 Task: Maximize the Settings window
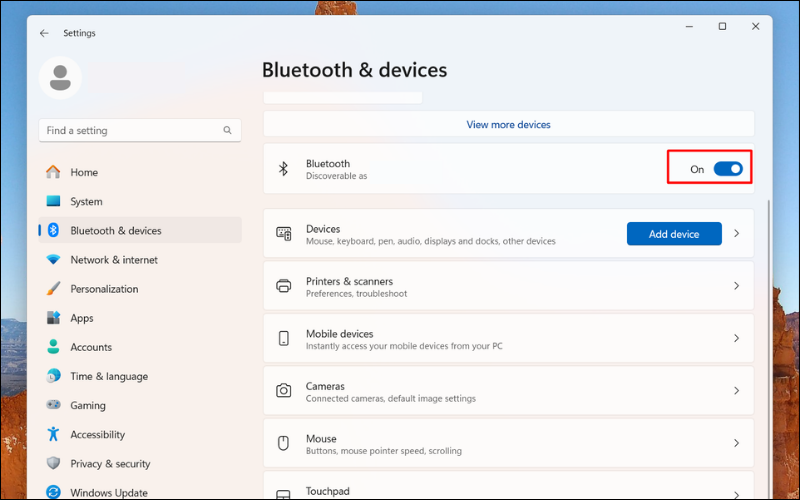pyautogui.click(x=722, y=26)
